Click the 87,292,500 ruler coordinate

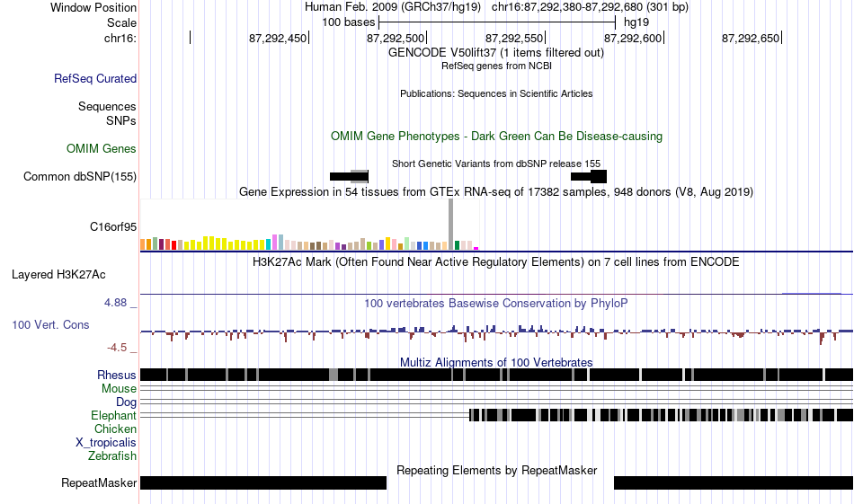pyautogui.click(x=396, y=38)
